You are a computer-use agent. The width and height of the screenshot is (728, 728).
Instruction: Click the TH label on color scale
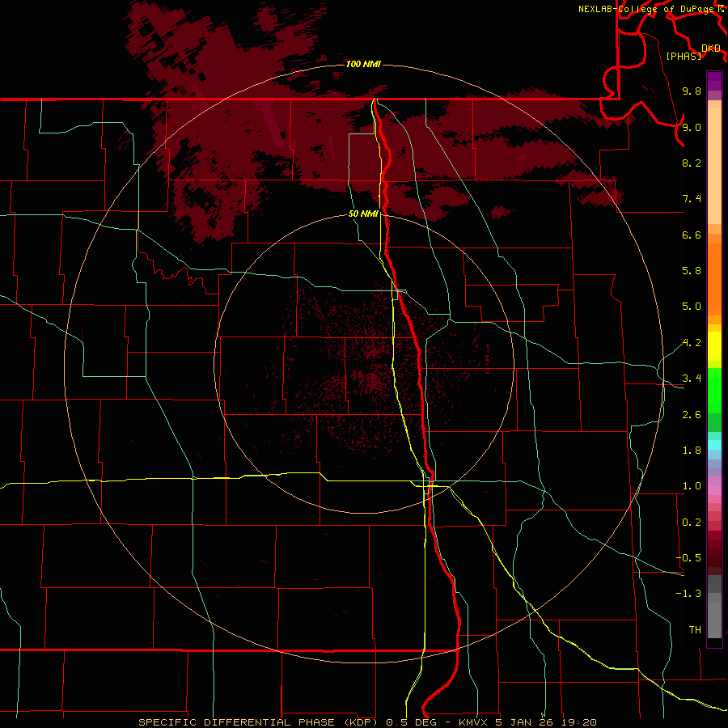[695, 629]
